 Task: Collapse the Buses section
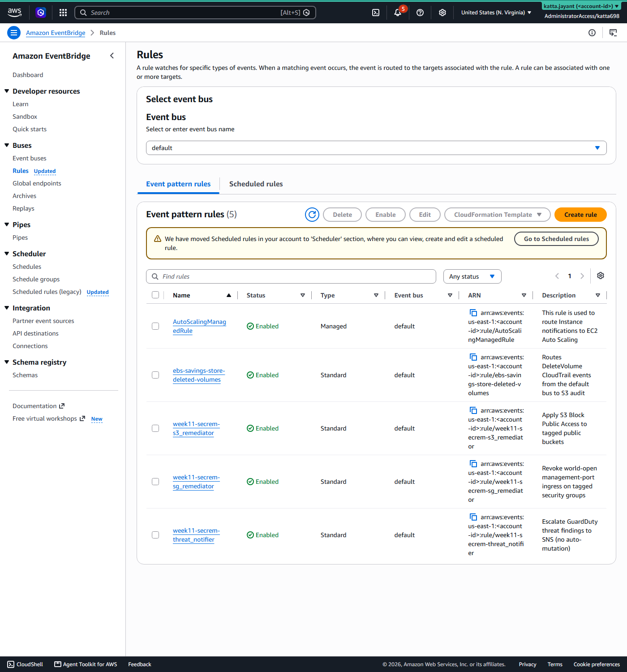click(x=7, y=145)
